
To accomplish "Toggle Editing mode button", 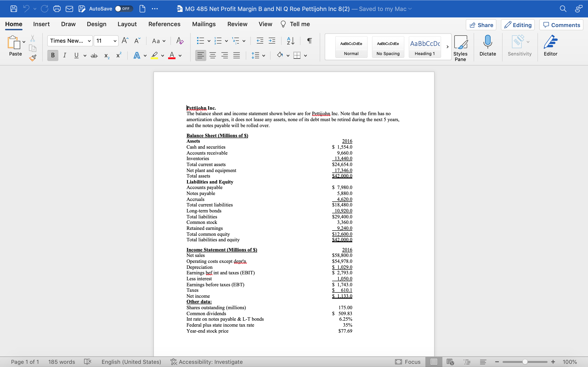I will 518,24.
